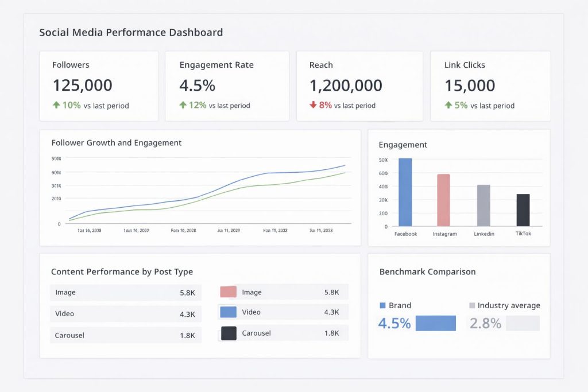588x392 pixels.
Task: Select the blue Video color swatch
Action: click(228, 312)
